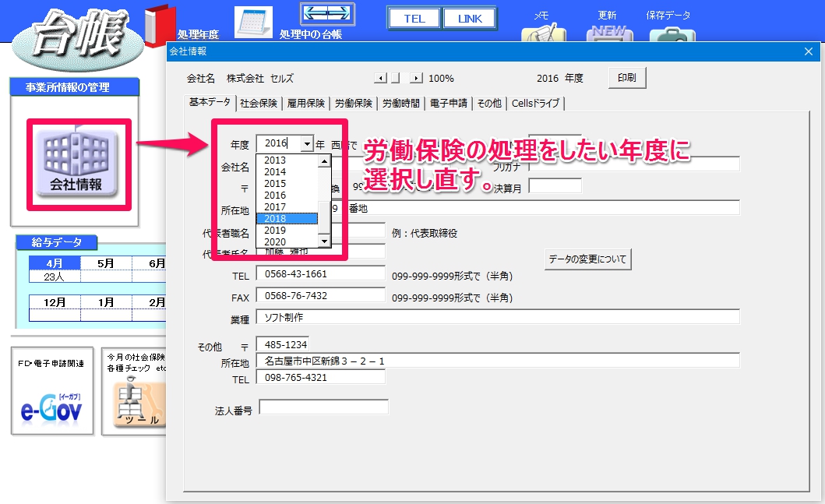The width and height of the screenshot is (825, 504).
Task: Open the メモ notepad icon
Action: tap(544, 32)
